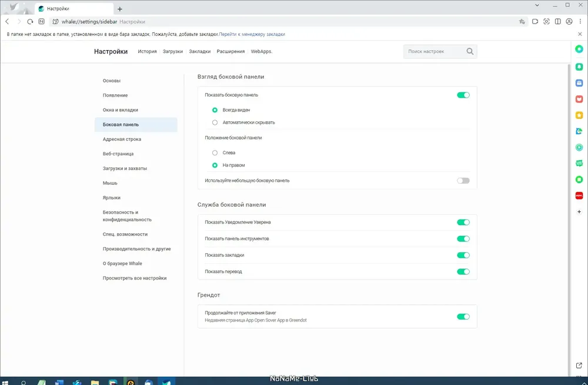
Task: Open the user profile icon
Action: (x=569, y=21)
